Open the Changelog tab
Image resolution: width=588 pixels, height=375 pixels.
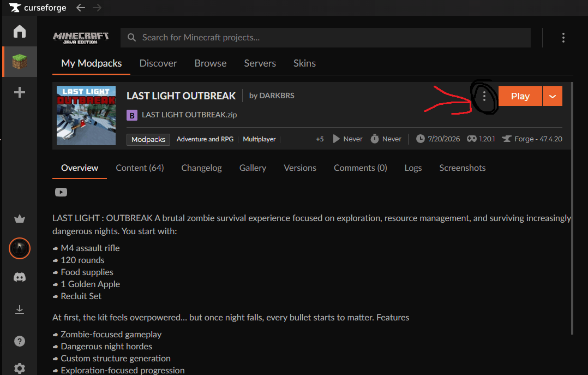tap(201, 168)
